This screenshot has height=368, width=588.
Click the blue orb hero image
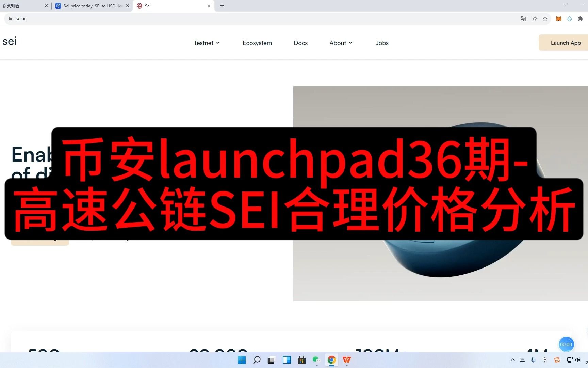pyautogui.click(x=440, y=194)
